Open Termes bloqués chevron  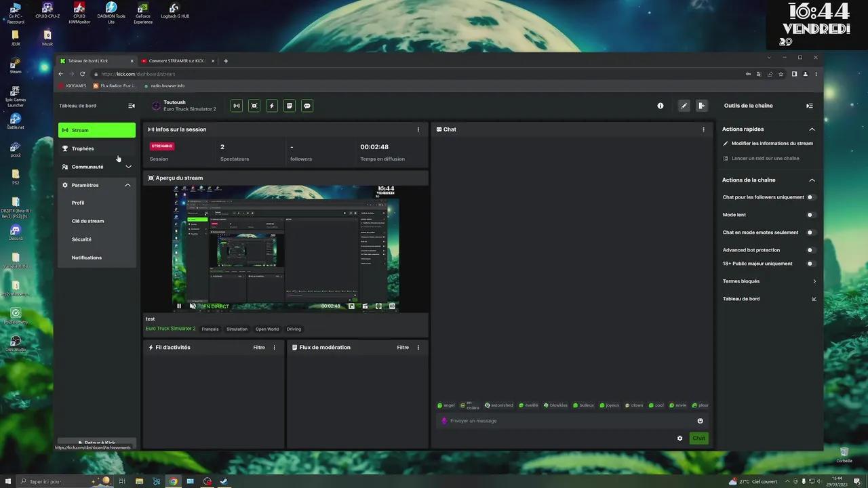point(814,281)
